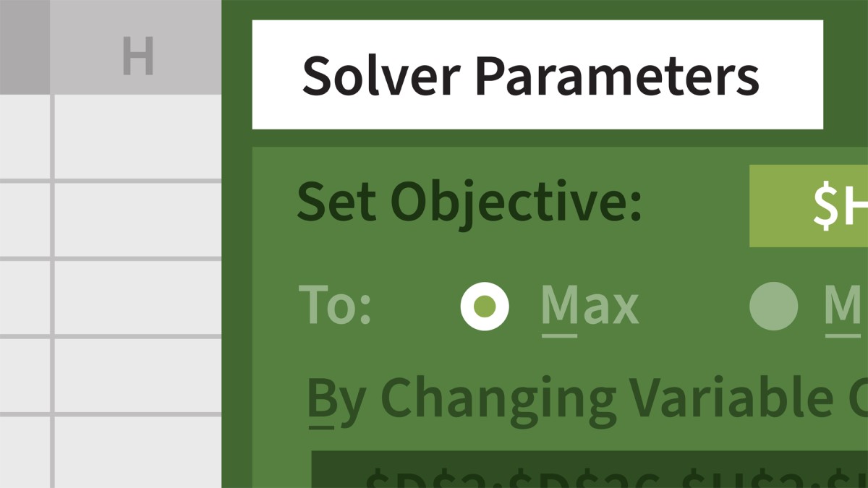The image size is (868, 488).
Task: Click the By Changing Variable Cells range box
Action: [590, 470]
